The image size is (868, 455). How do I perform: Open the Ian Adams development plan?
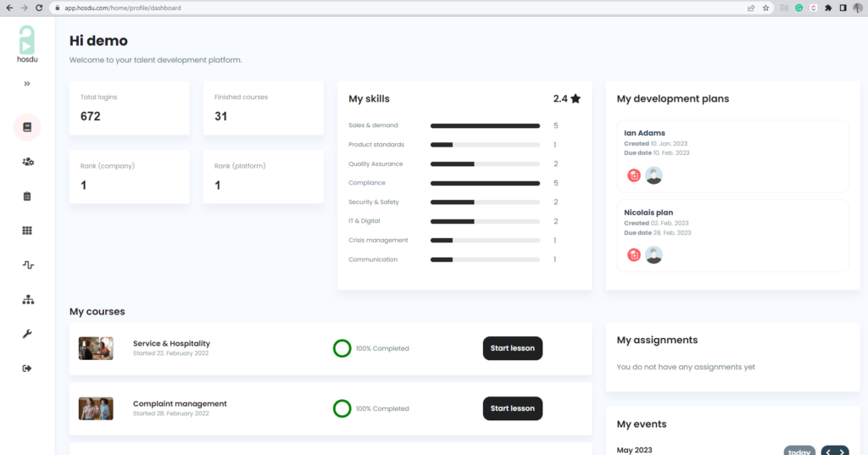[x=644, y=133]
